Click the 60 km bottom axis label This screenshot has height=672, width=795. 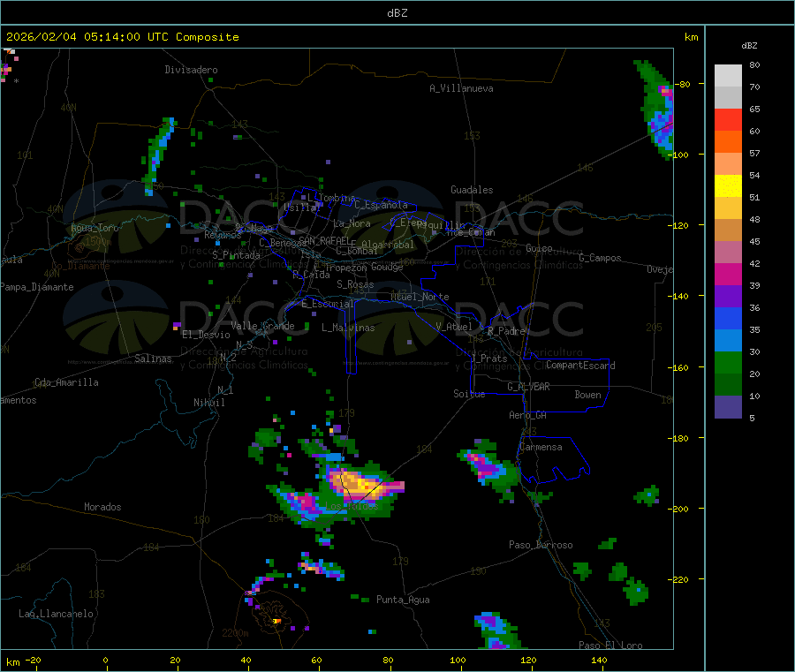click(x=316, y=661)
